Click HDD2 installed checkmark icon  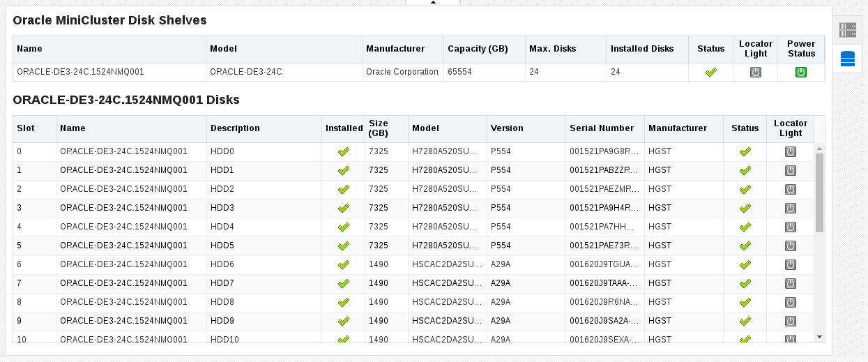(343, 189)
